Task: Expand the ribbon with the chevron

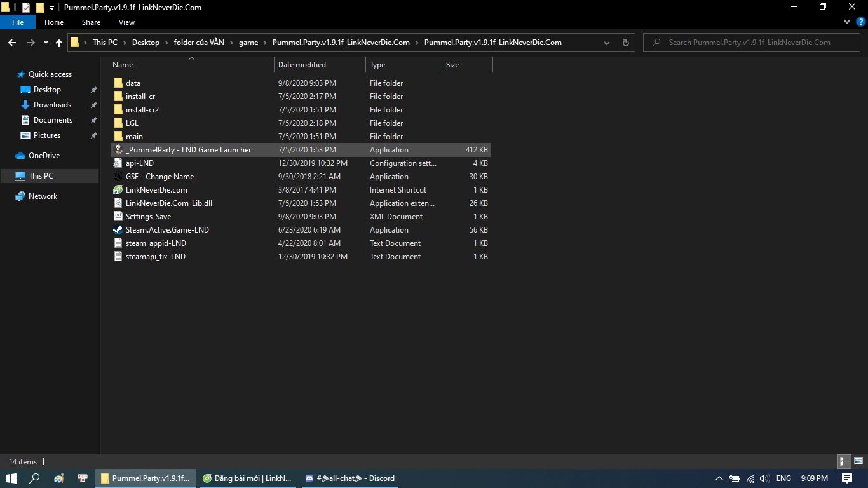Action: [846, 22]
